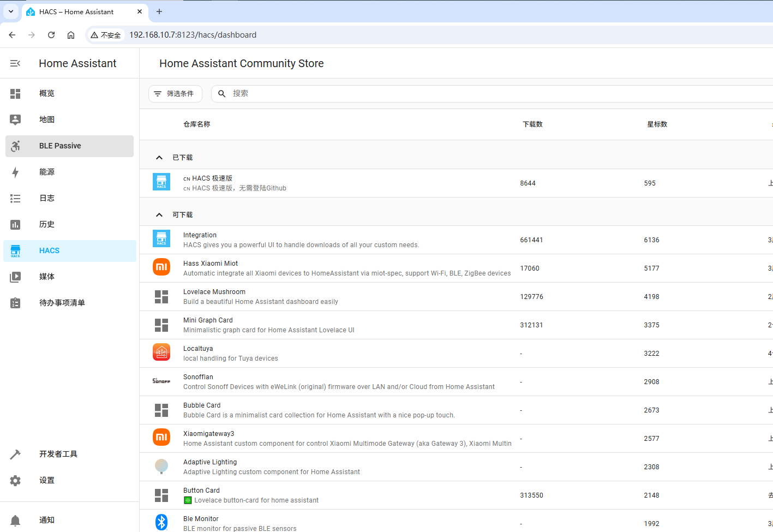Open the 待办事项清单 to-do icon
Viewport: 773px width, 532px height.
15,303
